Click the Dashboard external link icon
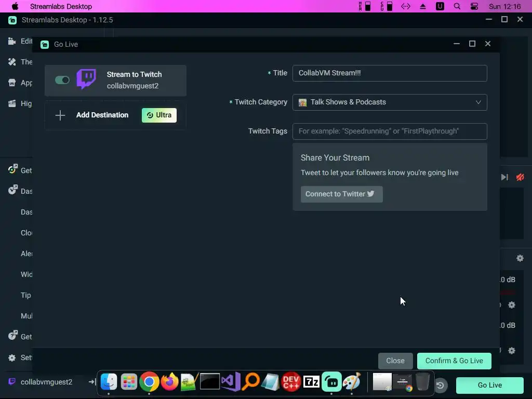Image resolution: width=532 pixels, height=399 pixels. coord(12,190)
